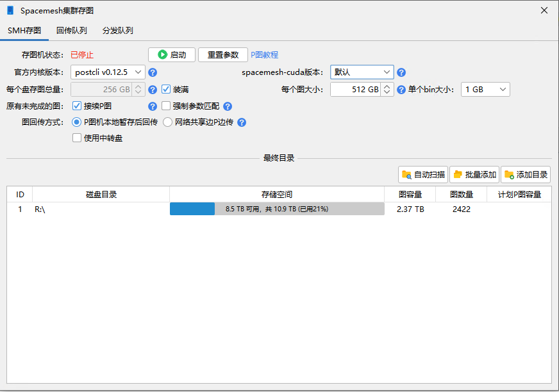Image resolution: width=559 pixels, height=392 pixels.
Task: Click the help icon after 强制参数匹配
Action: pyautogui.click(x=227, y=106)
